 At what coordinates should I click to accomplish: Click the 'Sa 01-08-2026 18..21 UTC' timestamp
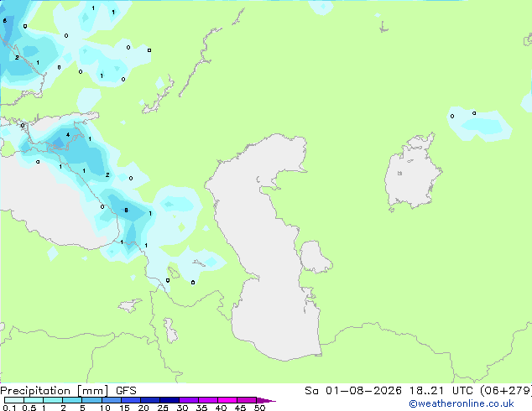click(390, 391)
